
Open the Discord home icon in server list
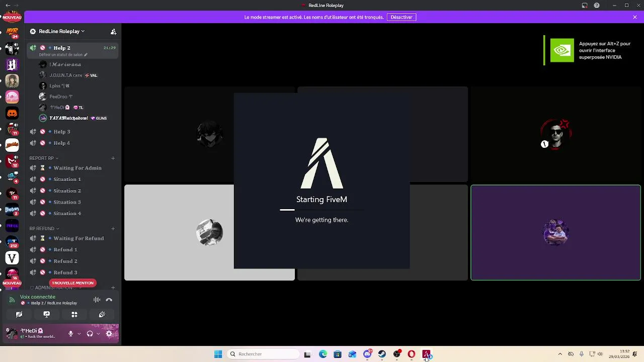click(x=12, y=113)
